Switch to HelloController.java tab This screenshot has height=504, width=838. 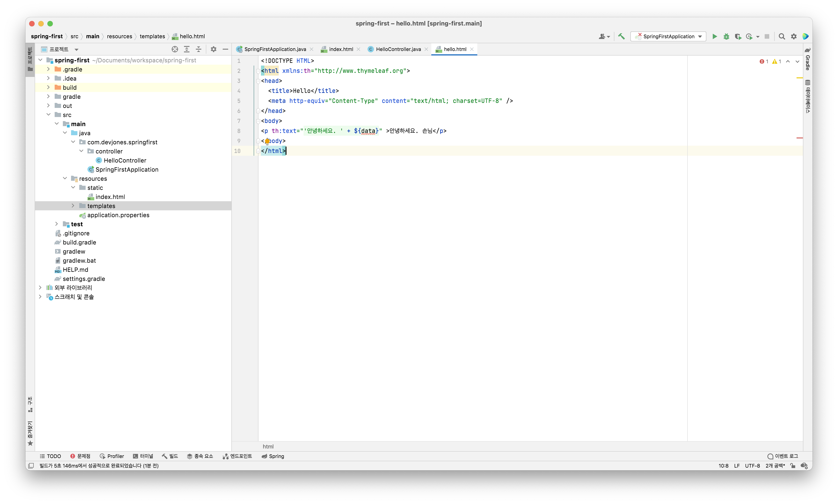click(x=398, y=49)
